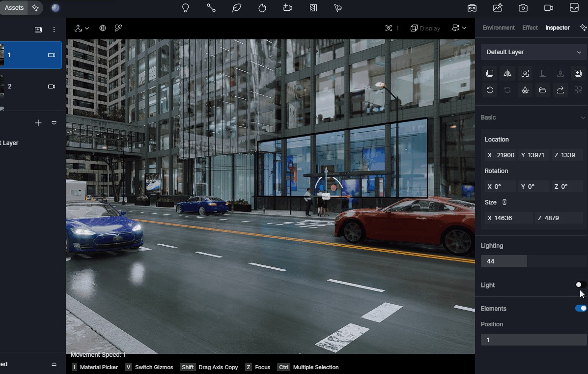The height and width of the screenshot is (374, 588).
Task: Select the hatched section tool icon
Action: (313, 8)
